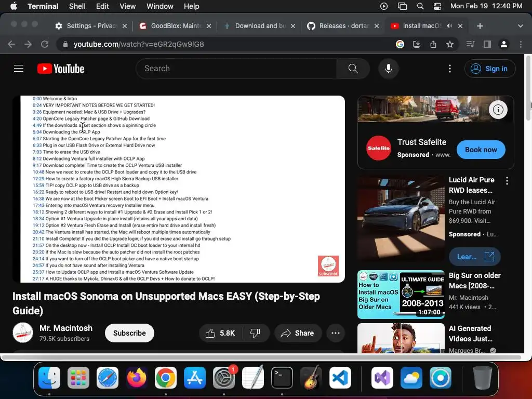
Task: Open Terminal from the Dock
Action: point(282,378)
